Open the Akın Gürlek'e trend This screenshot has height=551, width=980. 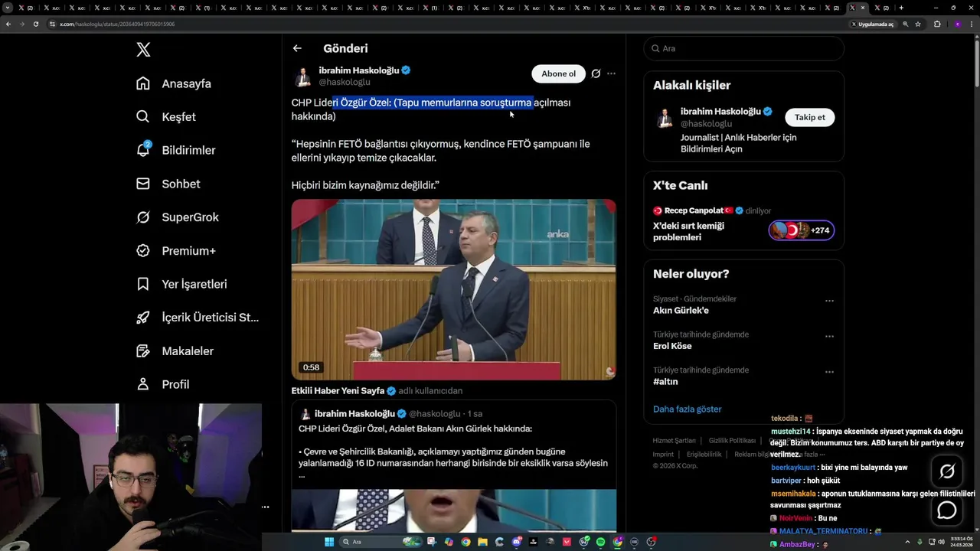[681, 311]
